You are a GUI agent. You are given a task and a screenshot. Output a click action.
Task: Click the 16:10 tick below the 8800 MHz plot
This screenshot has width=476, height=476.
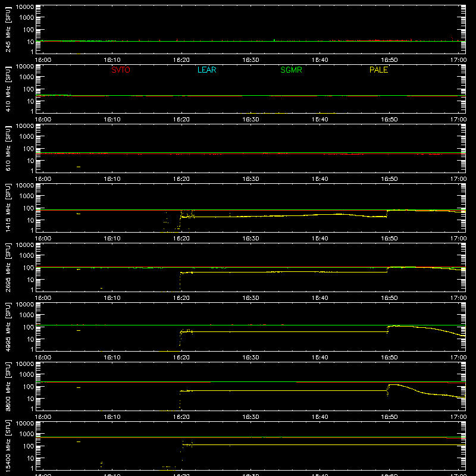[x=112, y=417]
